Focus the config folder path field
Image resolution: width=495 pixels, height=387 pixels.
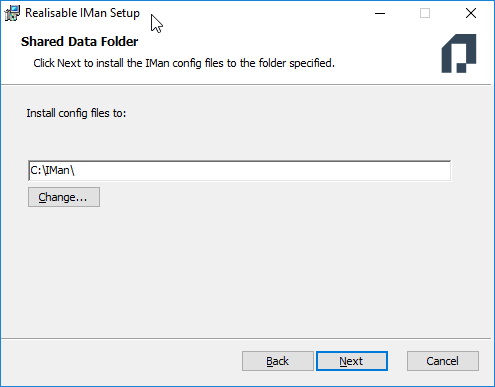(240, 171)
